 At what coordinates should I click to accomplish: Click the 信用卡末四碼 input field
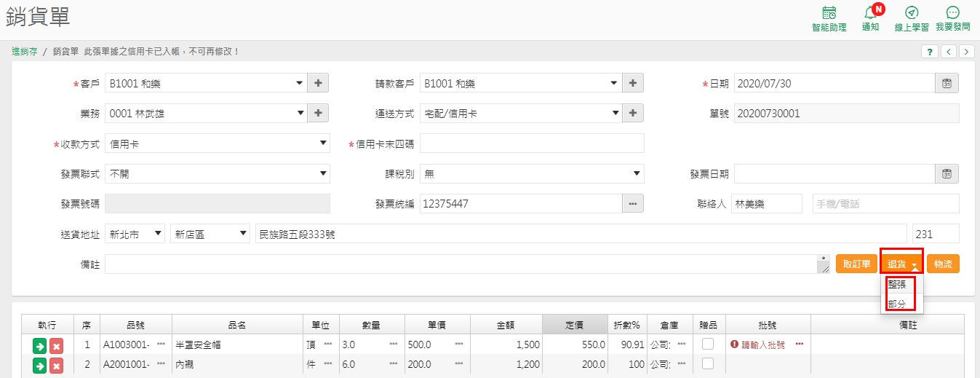(x=532, y=143)
